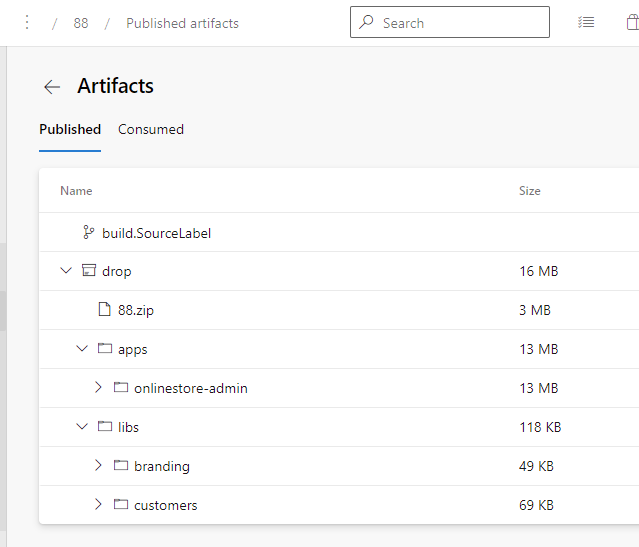Expand the branding folder
This screenshot has height=547, width=639.
click(x=98, y=466)
